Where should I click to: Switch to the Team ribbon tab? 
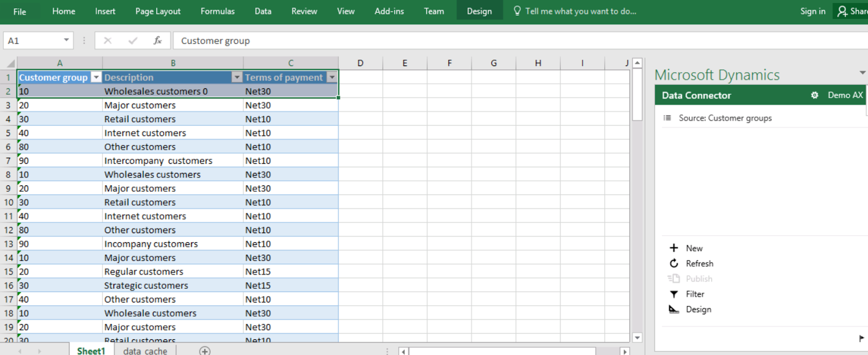(x=434, y=11)
